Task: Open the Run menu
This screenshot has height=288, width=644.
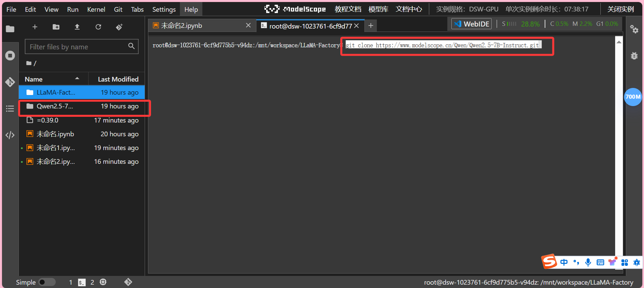Action: (x=73, y=9)
